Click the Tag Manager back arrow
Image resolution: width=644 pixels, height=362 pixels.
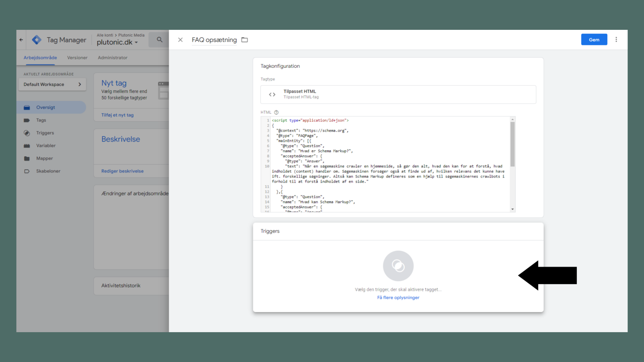(x=21, y=40)
